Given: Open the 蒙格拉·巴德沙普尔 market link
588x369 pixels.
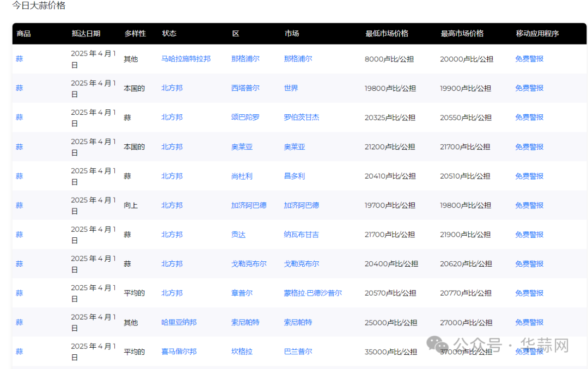Looking at the screenshot, I should tap(313, 293).
